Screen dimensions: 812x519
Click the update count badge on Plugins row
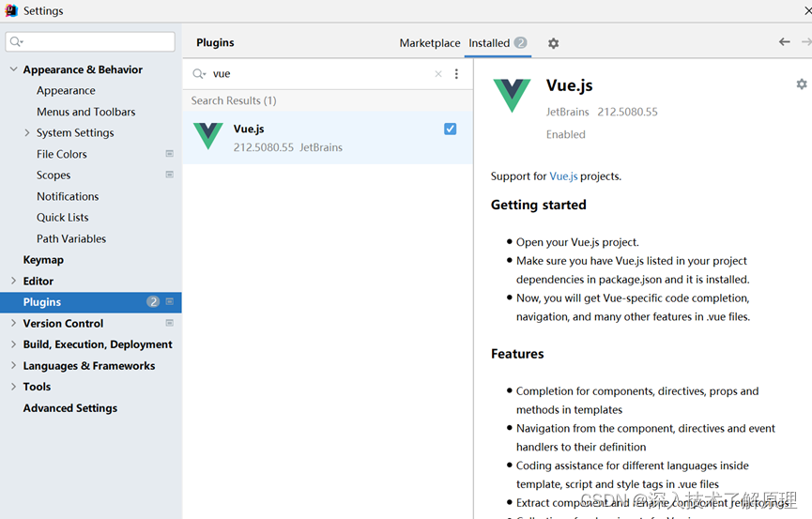click(x=153, y=302)
